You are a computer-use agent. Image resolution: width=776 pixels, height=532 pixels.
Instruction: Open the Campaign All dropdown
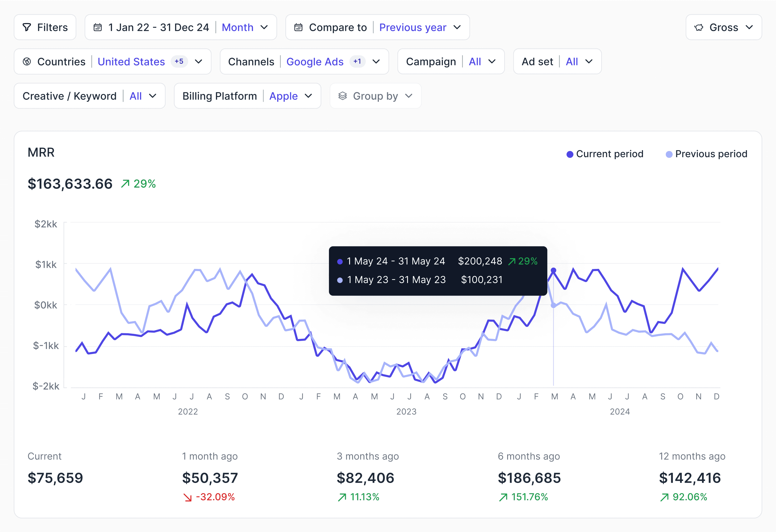451,62
